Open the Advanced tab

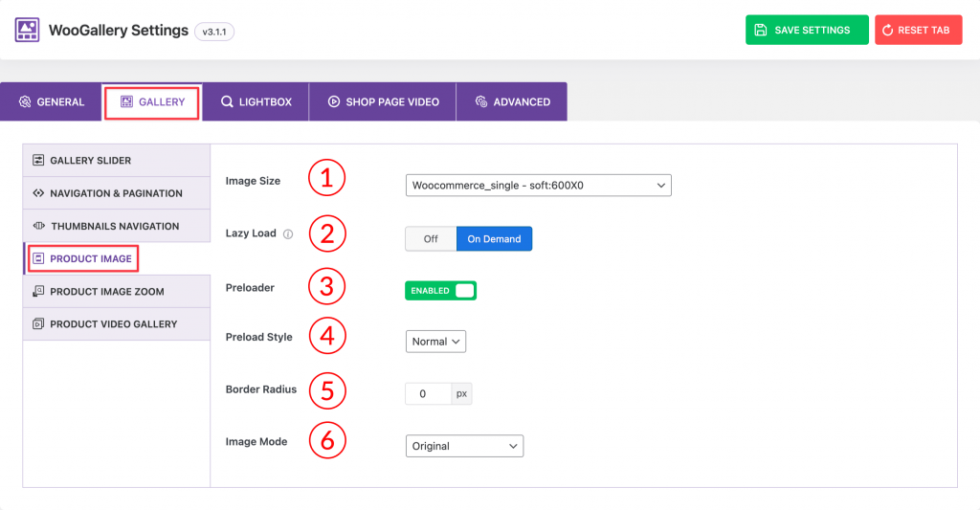(513, 101)
